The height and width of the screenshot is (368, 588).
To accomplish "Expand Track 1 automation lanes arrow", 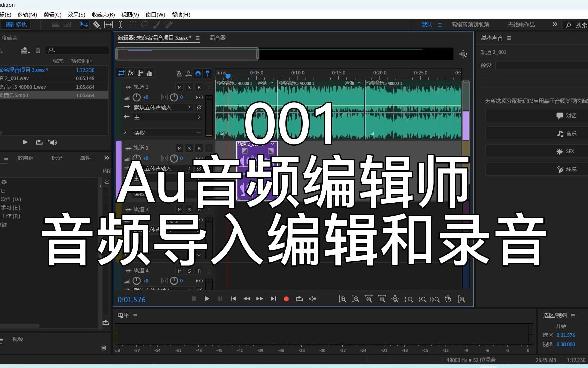I will coord(125,132).
